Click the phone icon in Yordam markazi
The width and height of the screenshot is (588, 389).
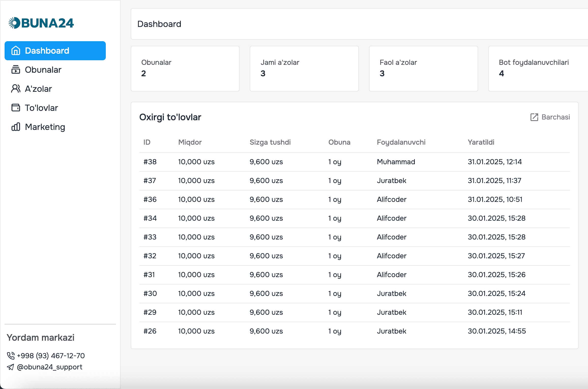point(11,356)
